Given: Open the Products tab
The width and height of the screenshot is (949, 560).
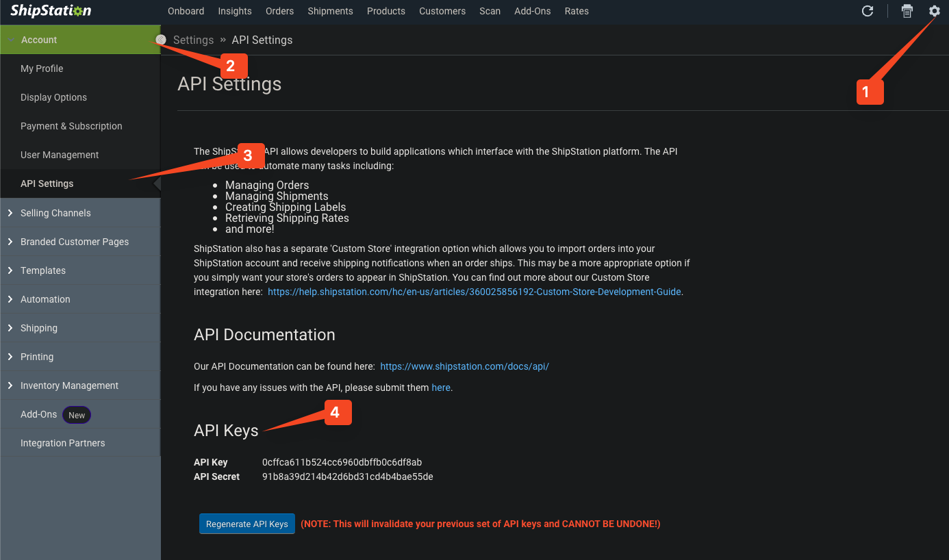Looking at the screenshot, I should pyautogui.click(x=386, y=11).
